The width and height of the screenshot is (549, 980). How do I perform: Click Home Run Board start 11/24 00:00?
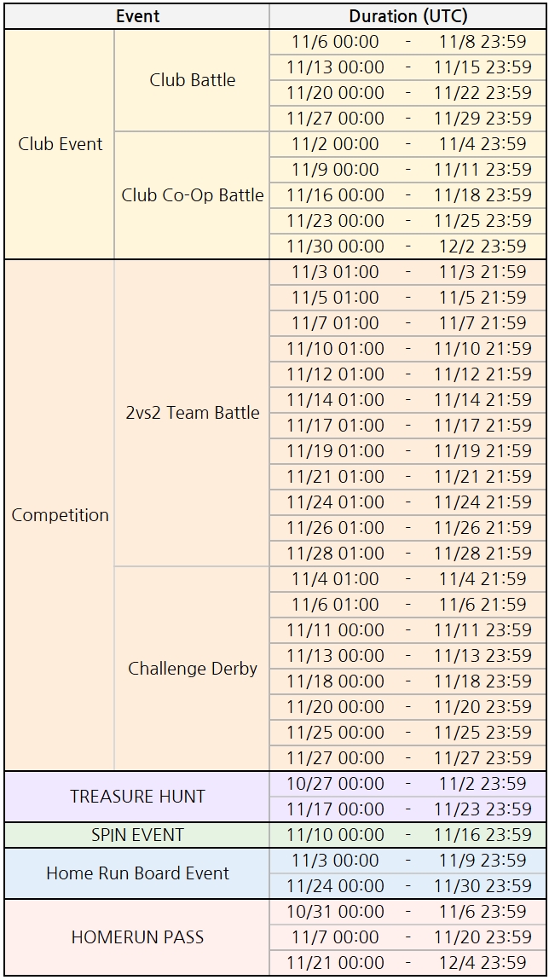(335, 886)
